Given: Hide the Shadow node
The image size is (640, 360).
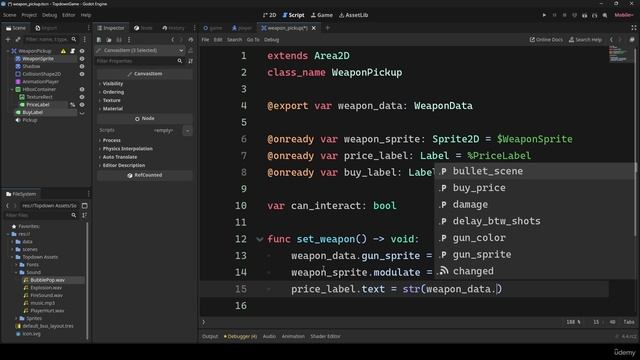Looking at the screenshot, I should click(82, 67).
